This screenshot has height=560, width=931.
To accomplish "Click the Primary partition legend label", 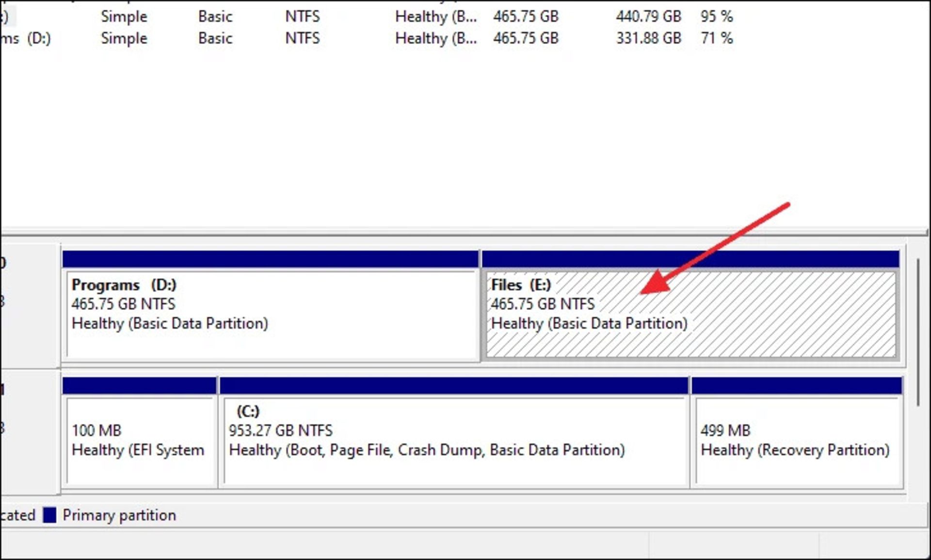I will [x=119, y=515].
